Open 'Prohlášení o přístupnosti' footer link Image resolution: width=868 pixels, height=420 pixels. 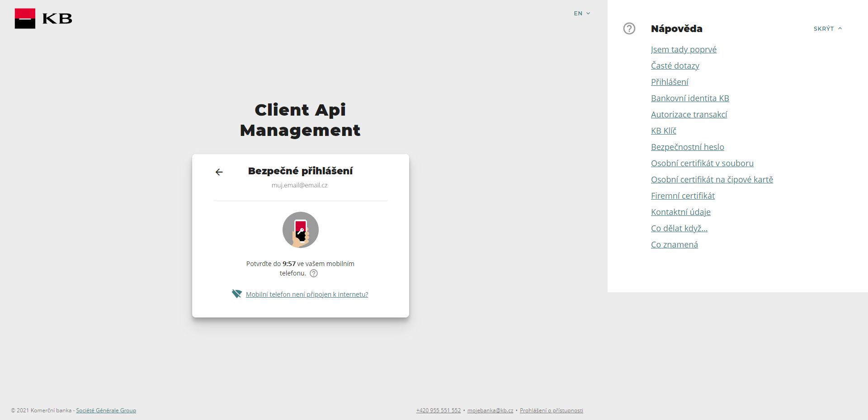552,411
